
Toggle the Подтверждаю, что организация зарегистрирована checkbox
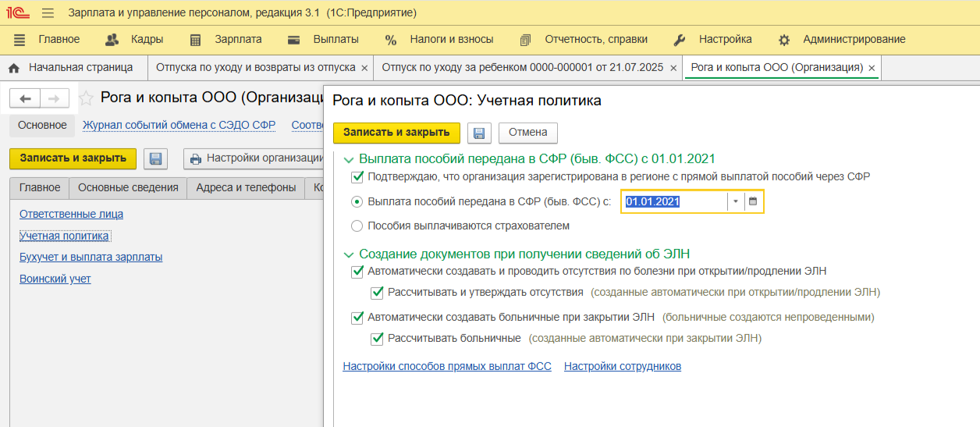pyautogui.click(x=357, y=176)
